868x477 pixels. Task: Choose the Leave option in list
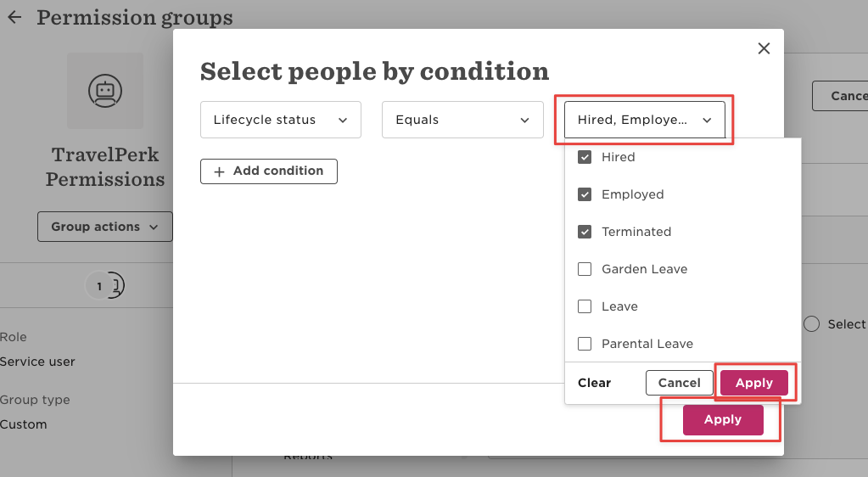[x=619, y=306]
